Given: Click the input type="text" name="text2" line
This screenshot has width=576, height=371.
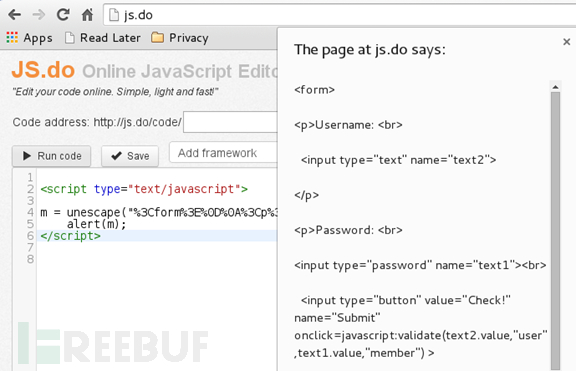Looking at the screenshot, I should [x=399, y=160].
